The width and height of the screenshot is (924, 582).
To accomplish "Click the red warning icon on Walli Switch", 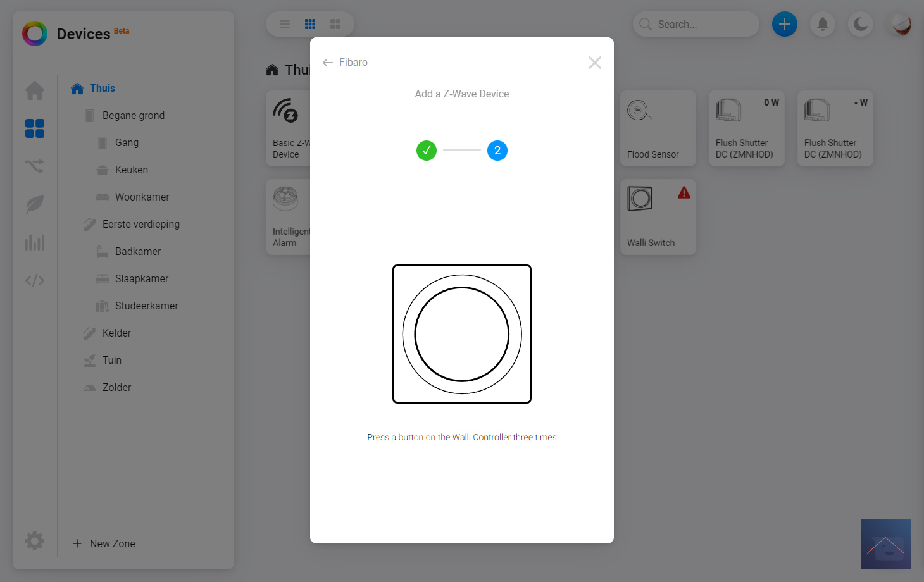I will tap(684, 193).
